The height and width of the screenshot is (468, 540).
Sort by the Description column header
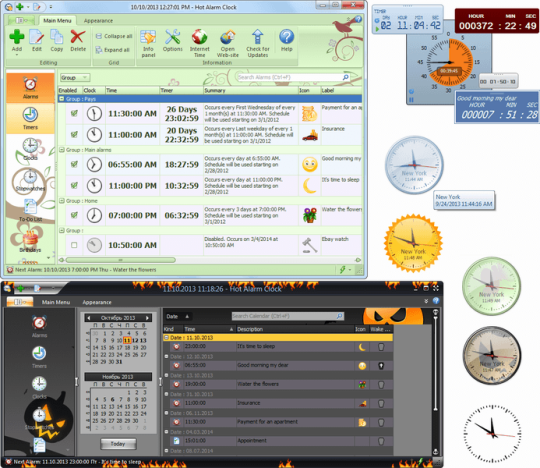pos(295,329)
